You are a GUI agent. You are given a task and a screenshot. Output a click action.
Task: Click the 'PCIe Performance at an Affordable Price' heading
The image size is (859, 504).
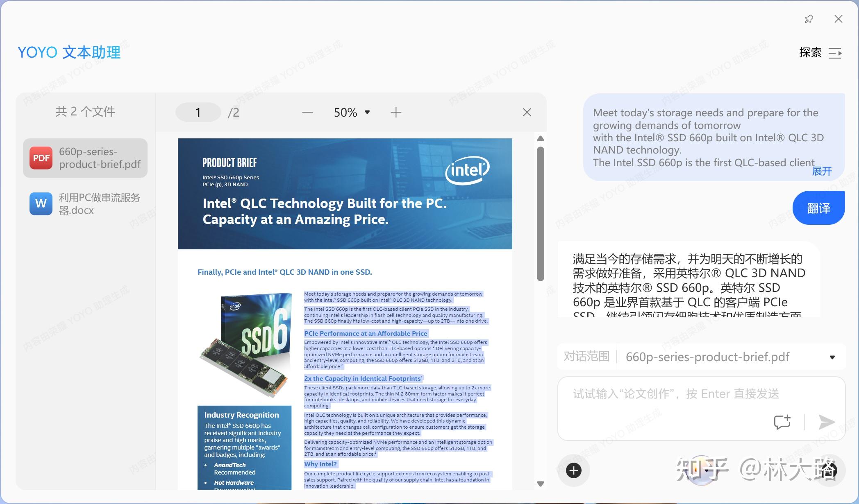pos(366,334)
